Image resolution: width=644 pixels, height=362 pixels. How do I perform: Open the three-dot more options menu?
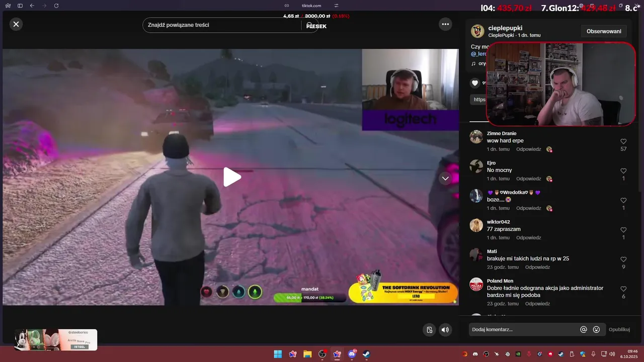pyautogui.click(x=445, y=24)
